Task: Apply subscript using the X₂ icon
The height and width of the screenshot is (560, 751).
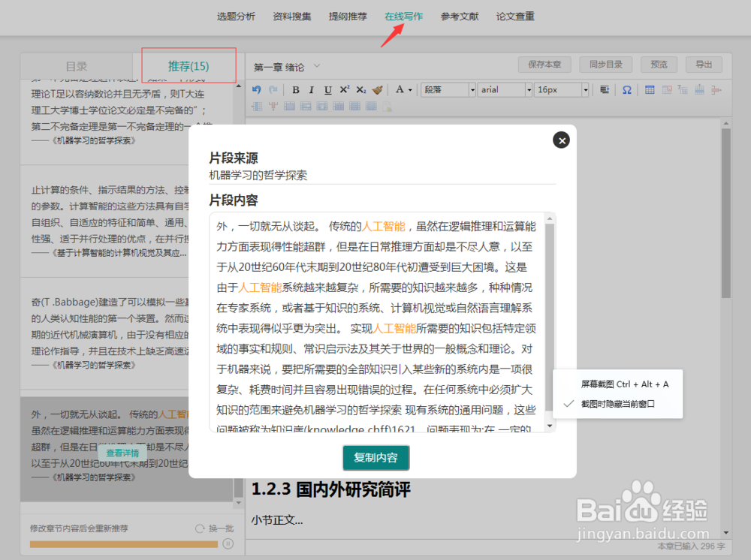Action: (360, 89)
